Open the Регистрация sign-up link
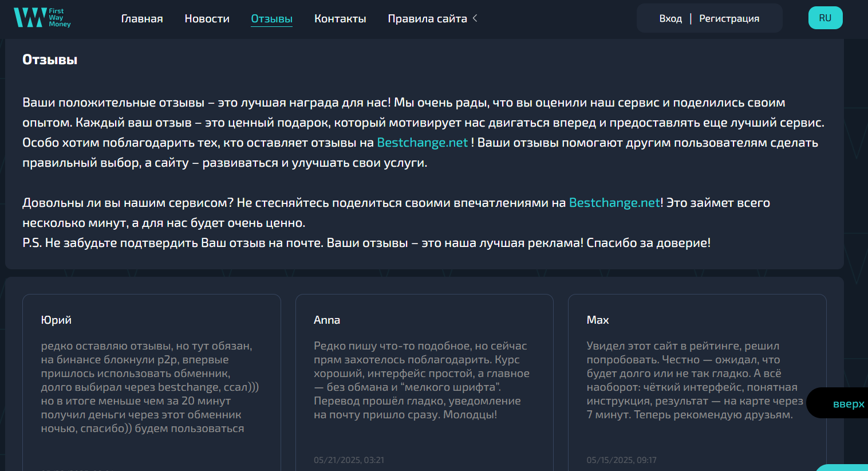Screen dimensions: 868x471 (729, 19)
